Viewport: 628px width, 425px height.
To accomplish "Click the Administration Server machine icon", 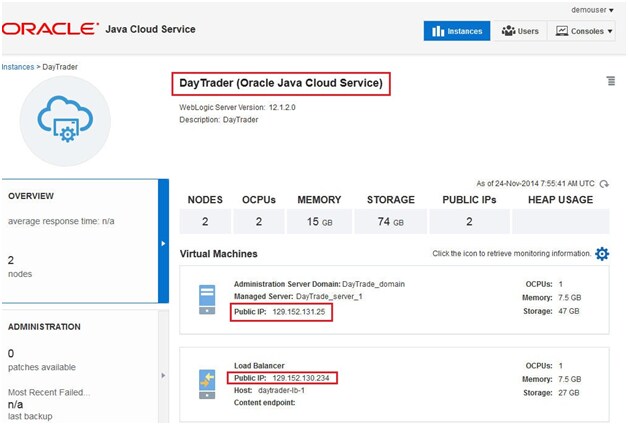I will click(207, 298).
